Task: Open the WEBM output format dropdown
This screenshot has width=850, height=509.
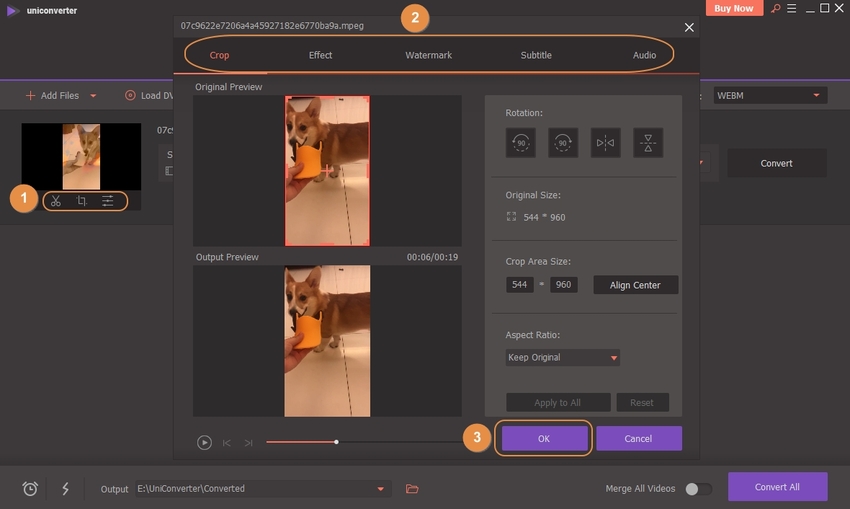Action: 770,95
